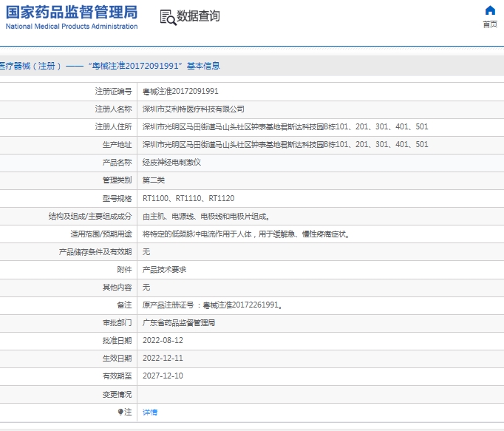Click the 数据查询 heading text
The image size is (504, 431).
198,16
